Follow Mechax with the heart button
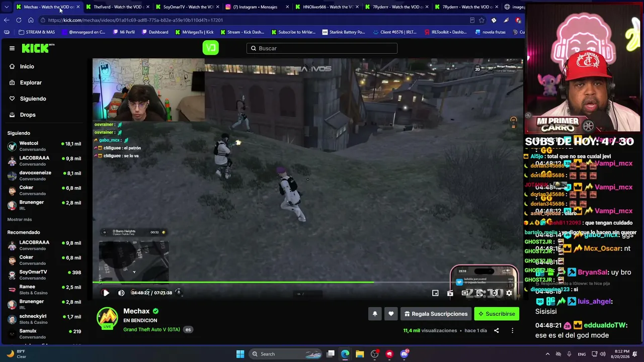 click(391, 314)
